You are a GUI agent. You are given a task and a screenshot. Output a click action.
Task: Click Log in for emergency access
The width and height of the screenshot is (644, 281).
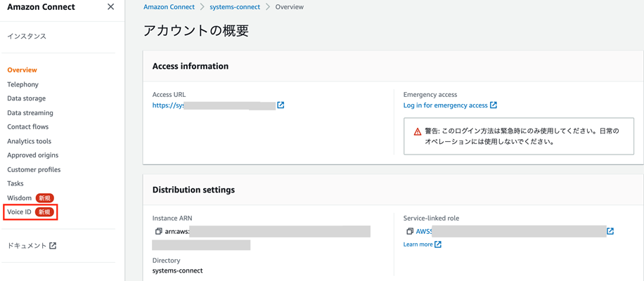click(446, 105)
